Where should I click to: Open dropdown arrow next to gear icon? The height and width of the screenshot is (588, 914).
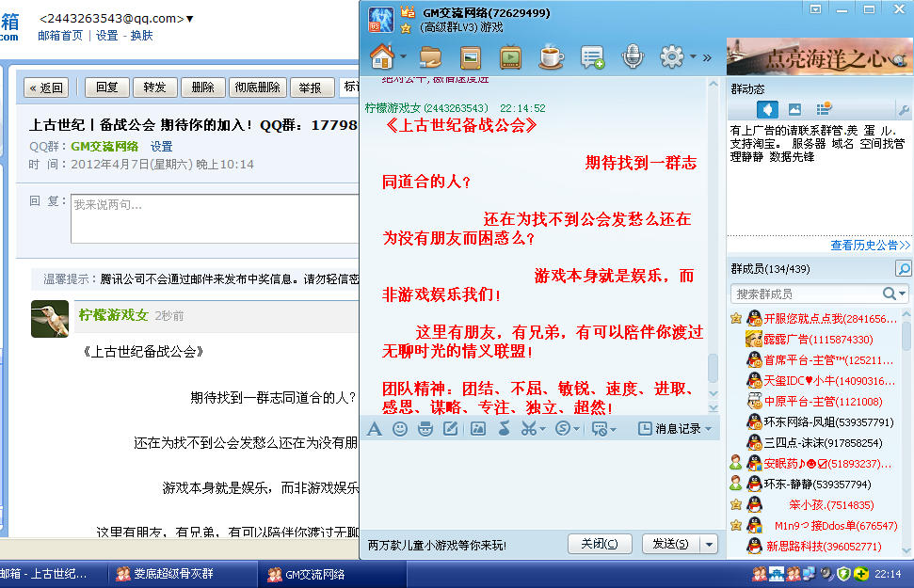coord(693,56)
